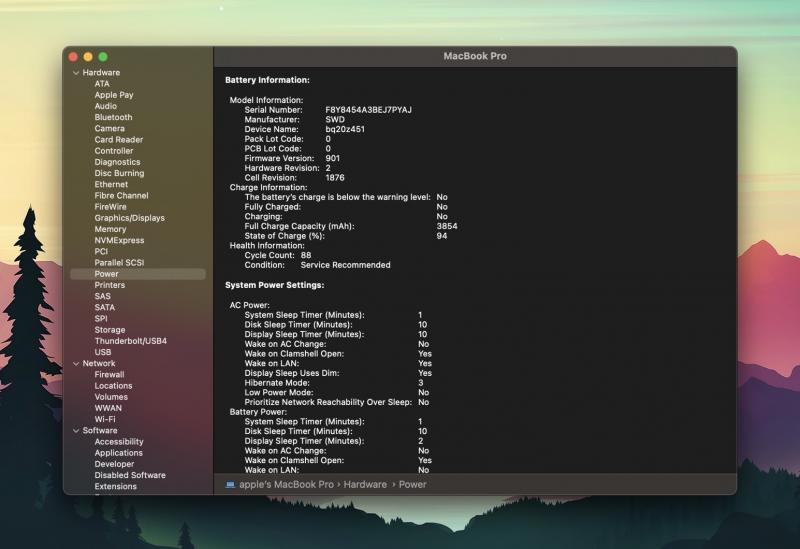Open the Audio hardware entry
Viewport: 800px width, 549px height.
pyautogui.click(x=106, y=106)
